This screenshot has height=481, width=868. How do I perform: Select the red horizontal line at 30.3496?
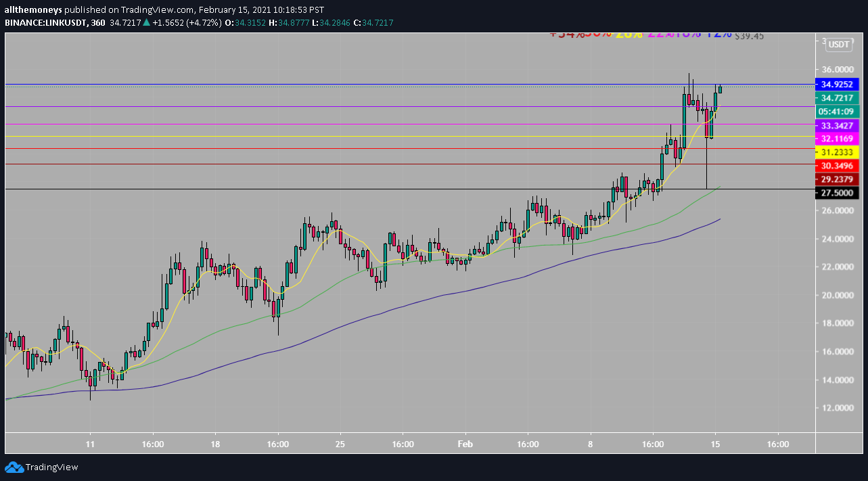click(x=409, y=164)
